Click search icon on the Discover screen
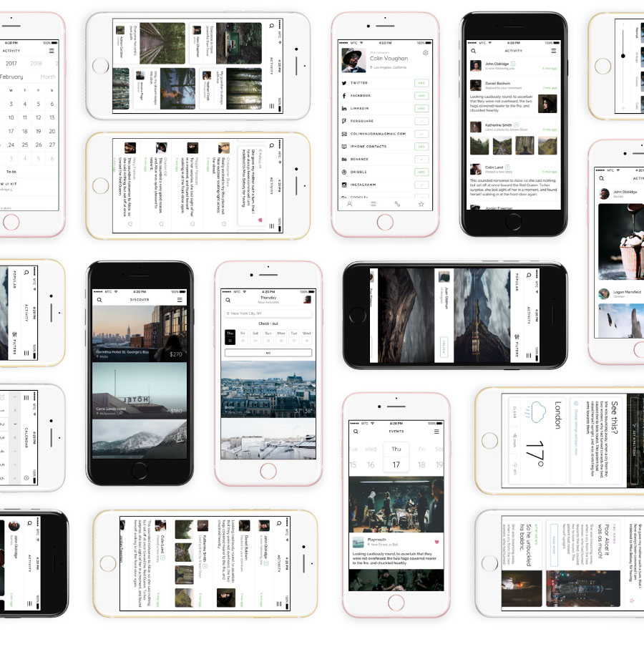The image size is (644, 652). (99, 300)
